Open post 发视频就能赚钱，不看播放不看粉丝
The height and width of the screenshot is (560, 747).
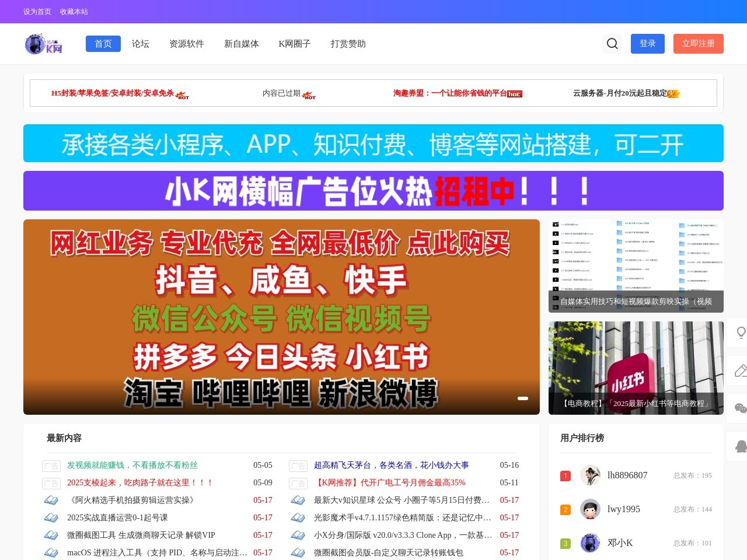(x=132, y=466)
